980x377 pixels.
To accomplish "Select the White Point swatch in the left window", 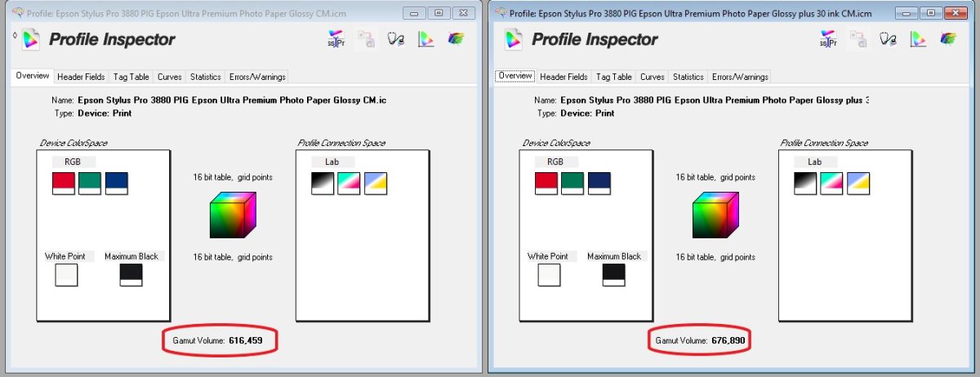I will (66, 275).
